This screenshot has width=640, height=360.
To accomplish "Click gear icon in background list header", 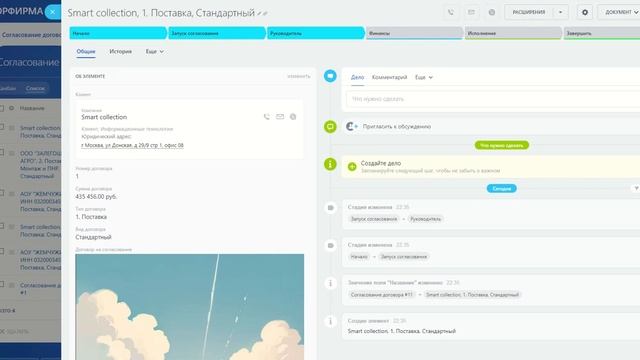I will pos(11,108).
